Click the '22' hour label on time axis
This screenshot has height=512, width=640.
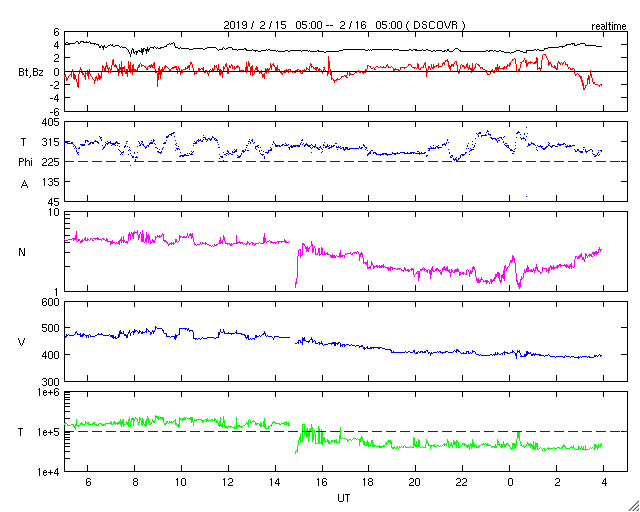(x=462, y=482)
